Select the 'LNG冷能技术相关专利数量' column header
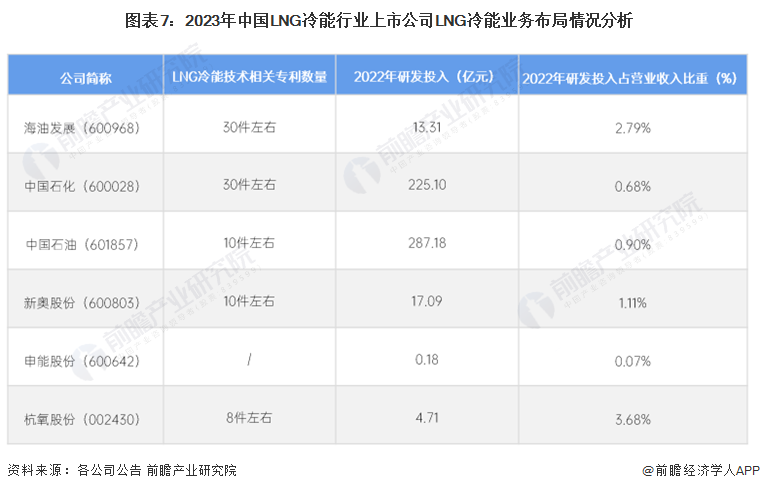The height and width of the screenshot is (491, 760). point(250,77)
